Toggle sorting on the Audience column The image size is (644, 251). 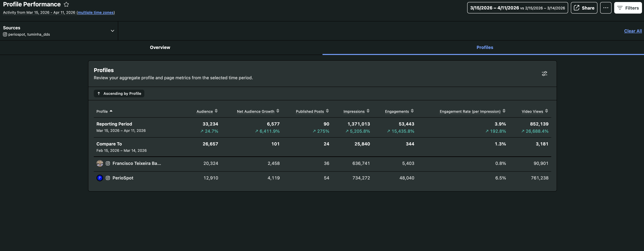tap(216, 111)
